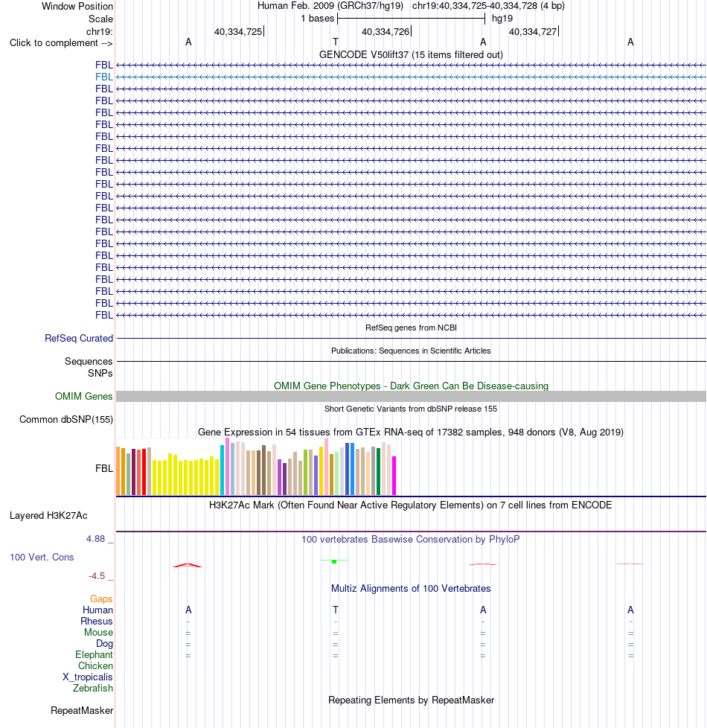Click the Dog species label

pyautogui.click(x=104, y=643)
